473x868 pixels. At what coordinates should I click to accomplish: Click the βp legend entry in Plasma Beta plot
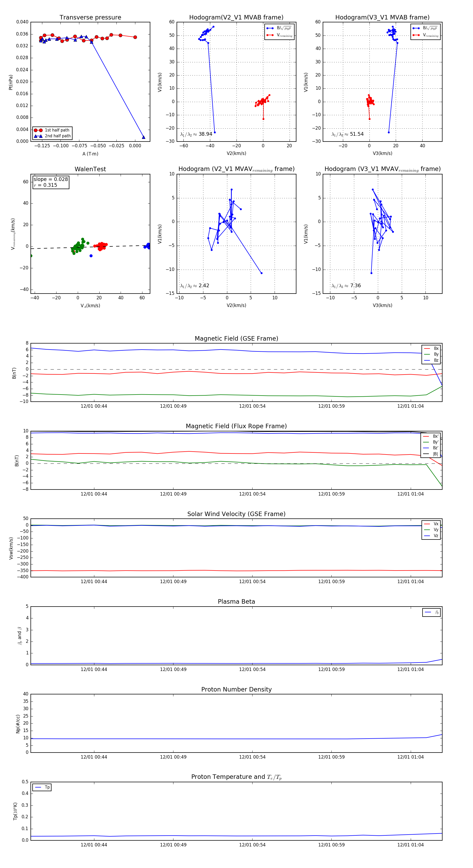click(x=432, y=612)
